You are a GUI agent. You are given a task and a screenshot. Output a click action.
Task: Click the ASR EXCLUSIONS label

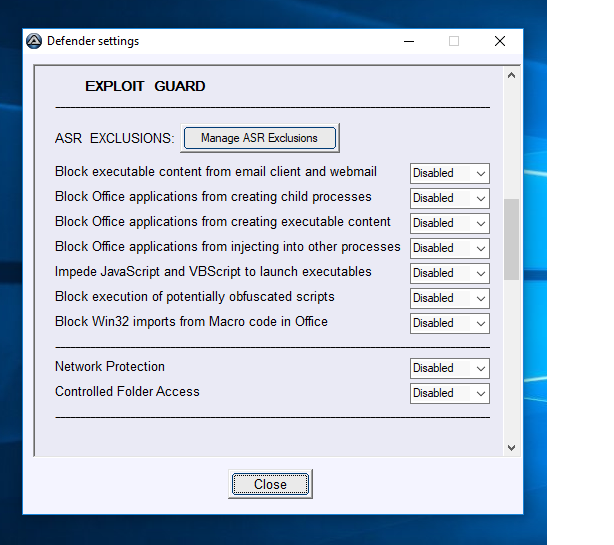click(x=114, y=138)
